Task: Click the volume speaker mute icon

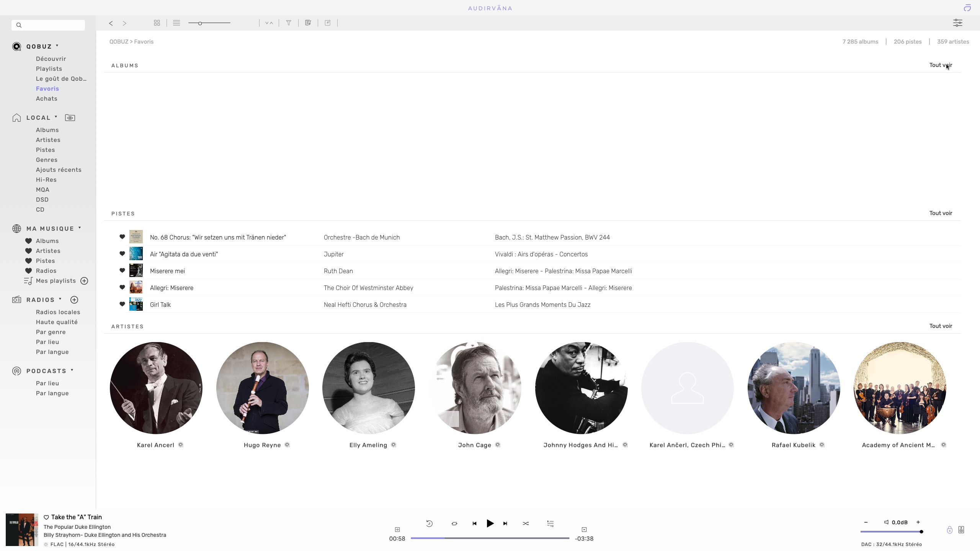Action: [x=886, y=522]
